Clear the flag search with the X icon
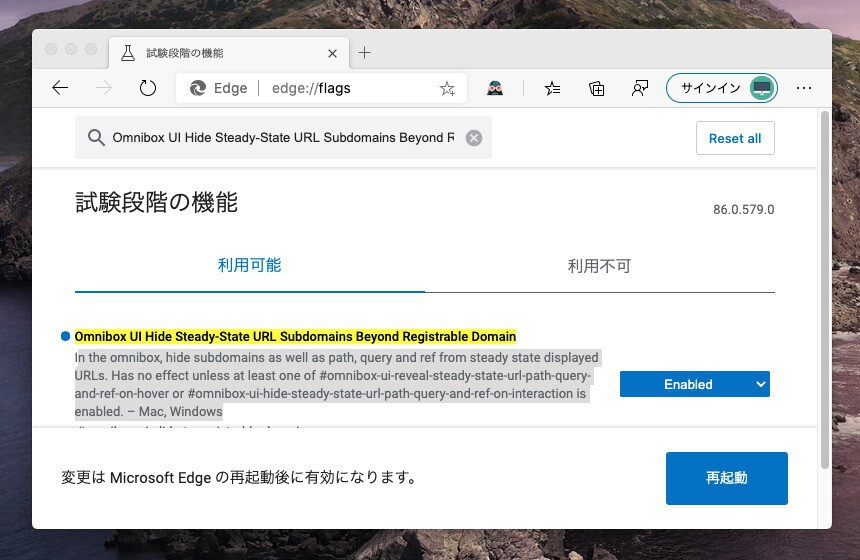Viewport: 860px width, 560px height. 474,138
